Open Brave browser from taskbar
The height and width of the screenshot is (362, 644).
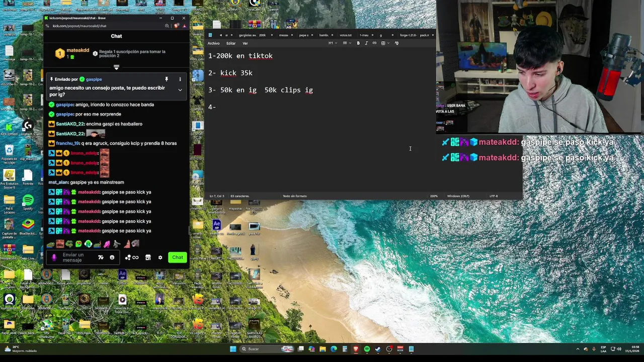(x=356, y=349)
